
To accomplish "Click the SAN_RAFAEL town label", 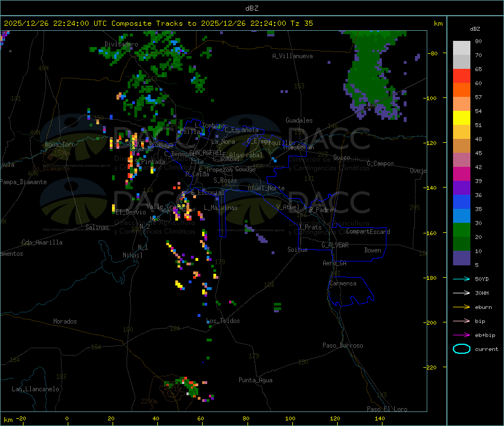I will 206,152.
